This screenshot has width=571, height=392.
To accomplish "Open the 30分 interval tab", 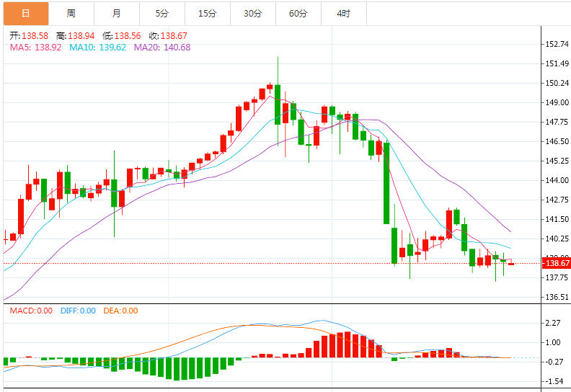I will pos(253,14).
